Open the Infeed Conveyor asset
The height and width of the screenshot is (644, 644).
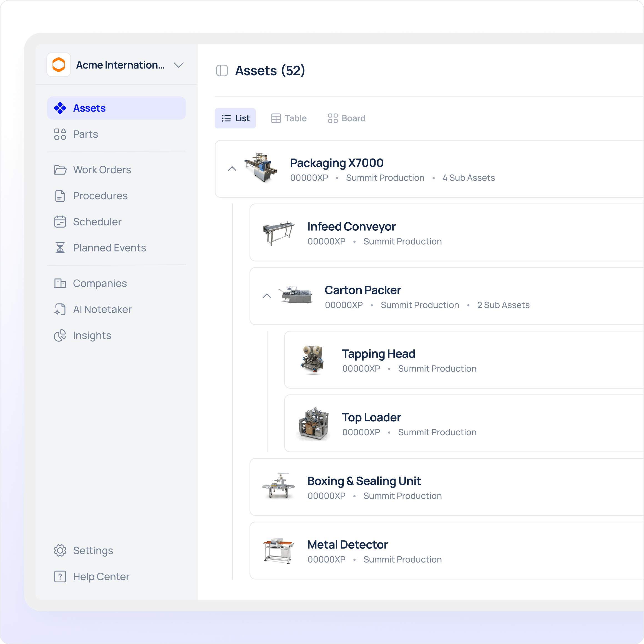pyautogui.click(x=351, y=227)
